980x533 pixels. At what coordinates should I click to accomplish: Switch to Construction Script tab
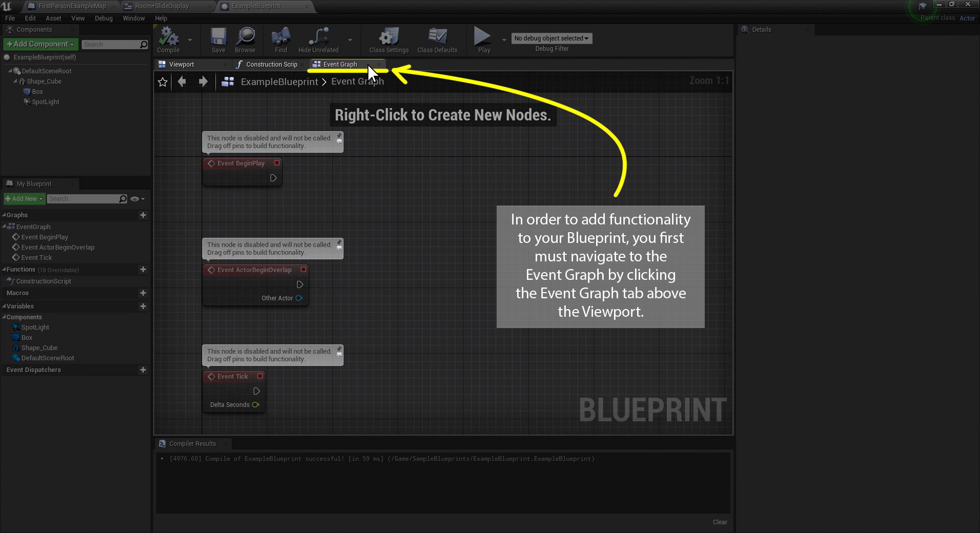(x=272, y=65)
